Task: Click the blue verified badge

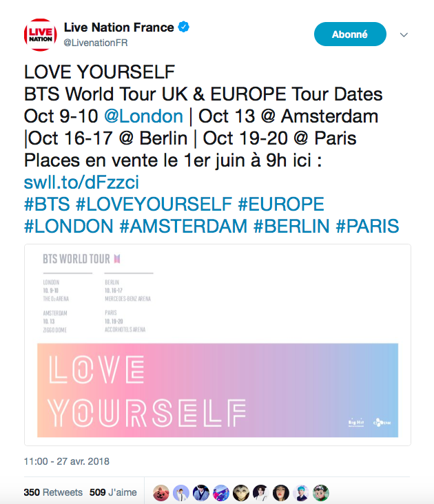Action: [x=184, y=28]
